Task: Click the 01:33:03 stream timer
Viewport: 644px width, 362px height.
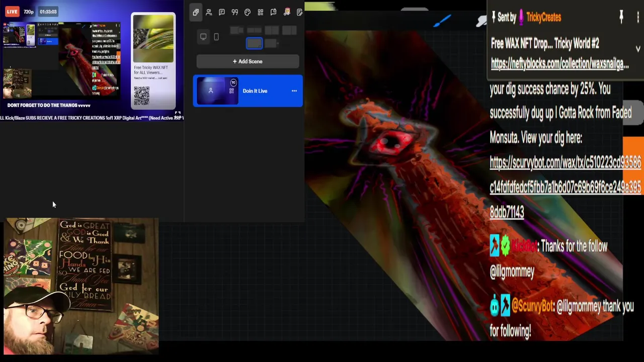Action: pos(48,12)
